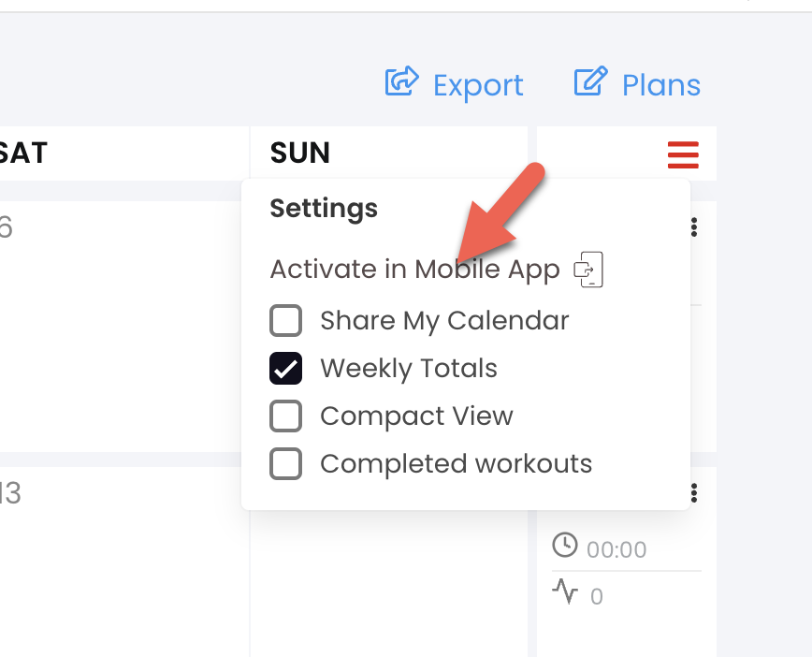Click the Plans edit pencil icon

[591, 80]
